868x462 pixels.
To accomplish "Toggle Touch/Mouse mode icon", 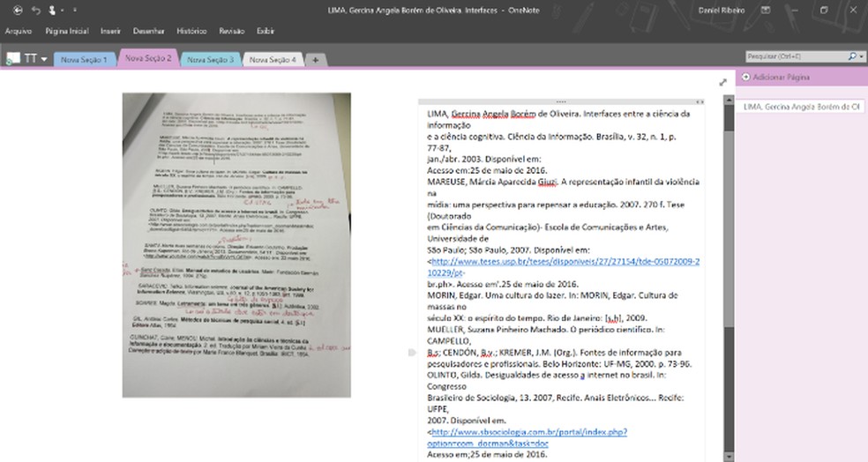I will tap(53, 10).
